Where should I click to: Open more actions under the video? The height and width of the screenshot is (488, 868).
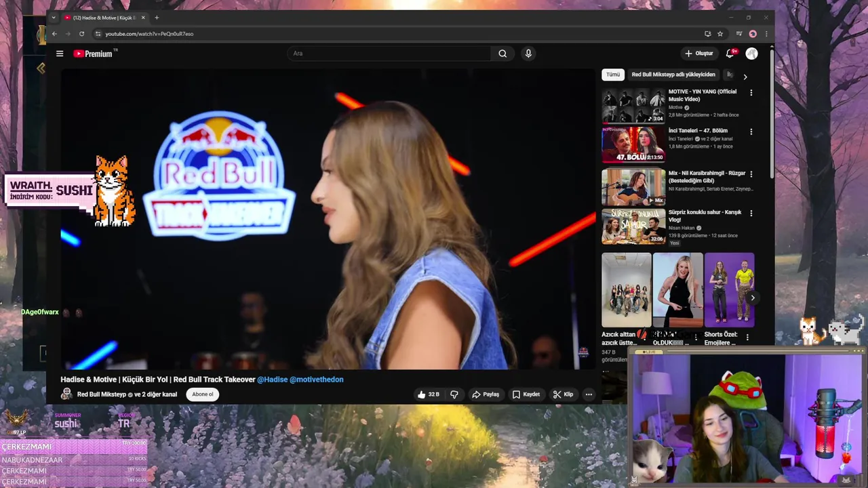pyautogui.click(x=589, y=394)
